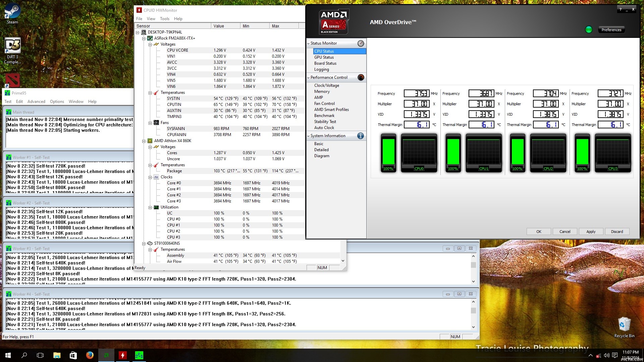Viewport: 644px width, 362px height.
Task: Click the Performance Control dial icon
Action: [361, 77]
